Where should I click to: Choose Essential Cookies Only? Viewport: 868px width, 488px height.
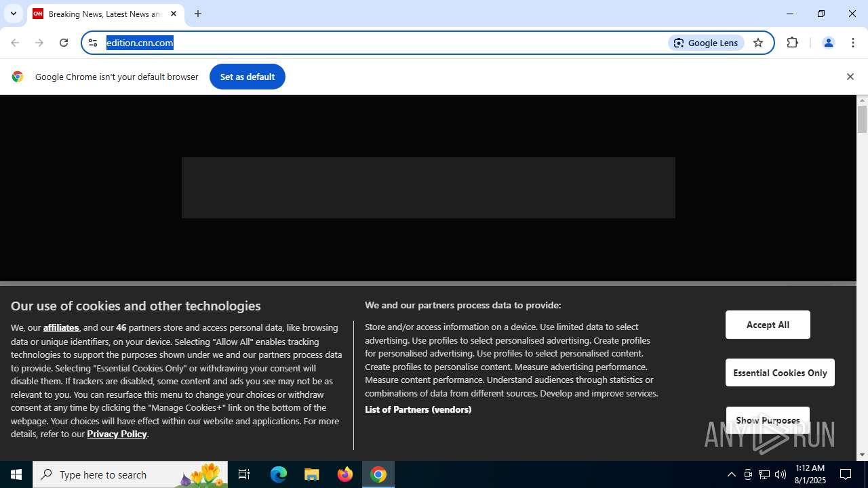point(780,373)
